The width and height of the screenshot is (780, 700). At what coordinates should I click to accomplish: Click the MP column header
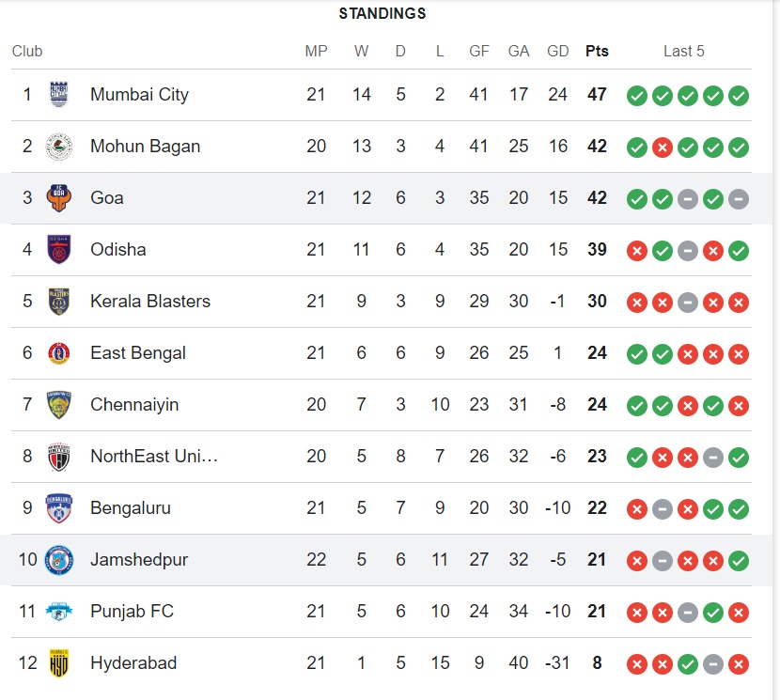point(316,51)
